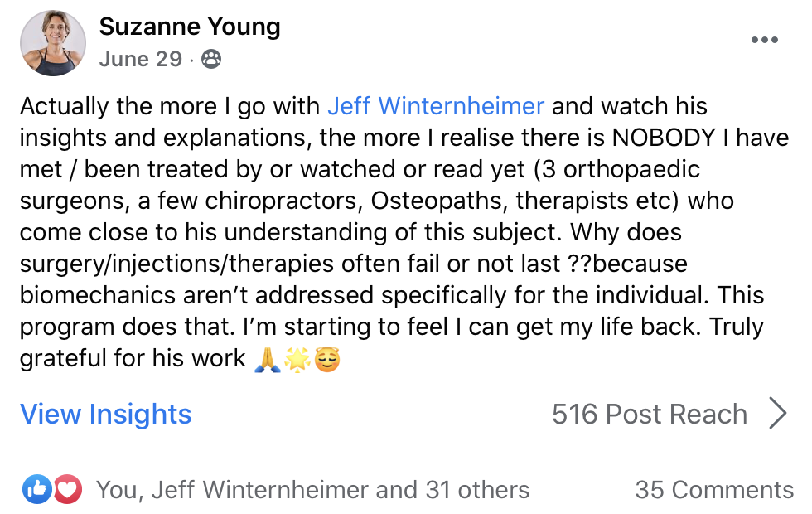Screen dimensions: 812x514
Task: Click the folded hands emoji
Action: click(268, 359)
